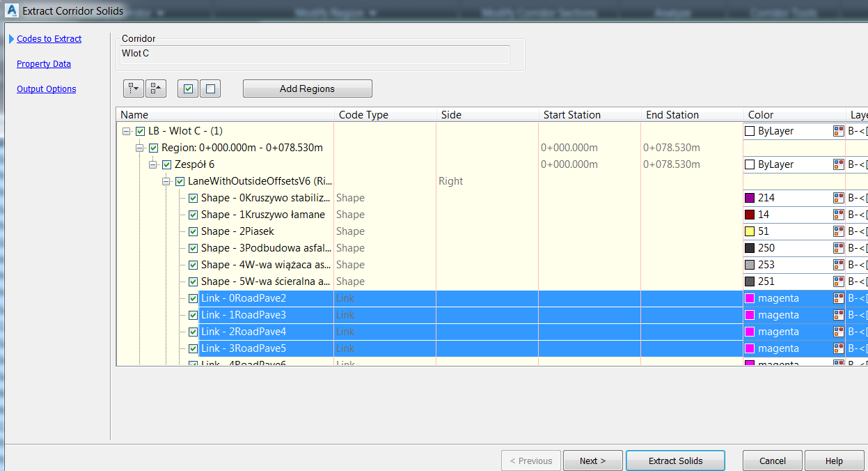Select the collapse all categories icon
The width and height of the screenshot is (868, 471).
[155, 88]
